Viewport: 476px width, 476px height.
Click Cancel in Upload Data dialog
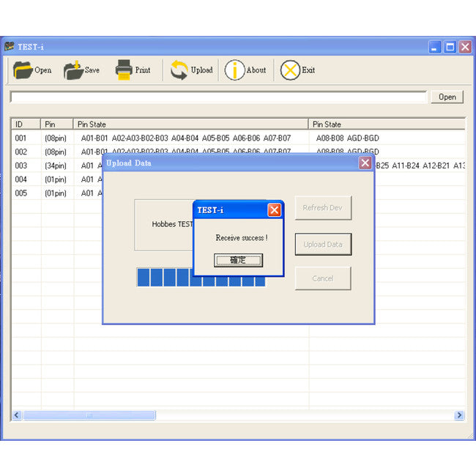point(323,278)
